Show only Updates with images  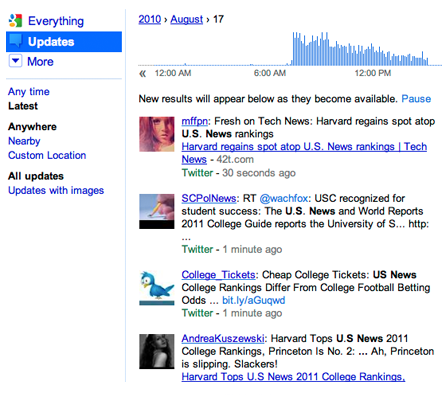click(56, 190)
